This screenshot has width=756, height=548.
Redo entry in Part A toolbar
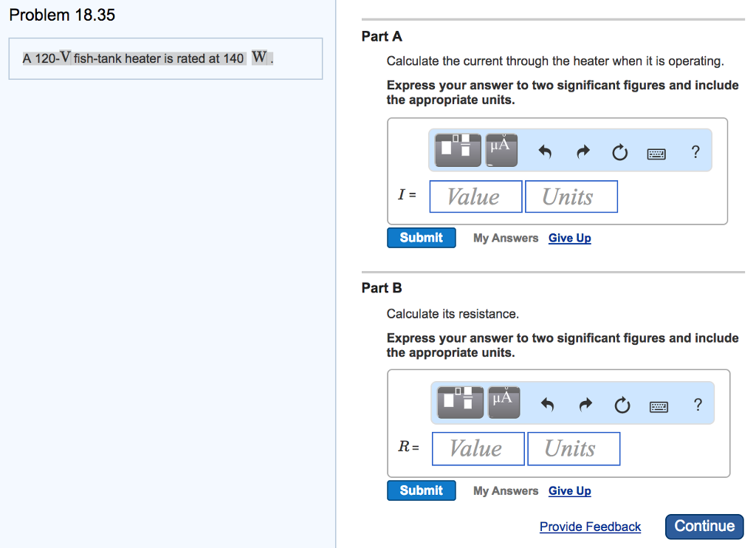tap(583, 153)
